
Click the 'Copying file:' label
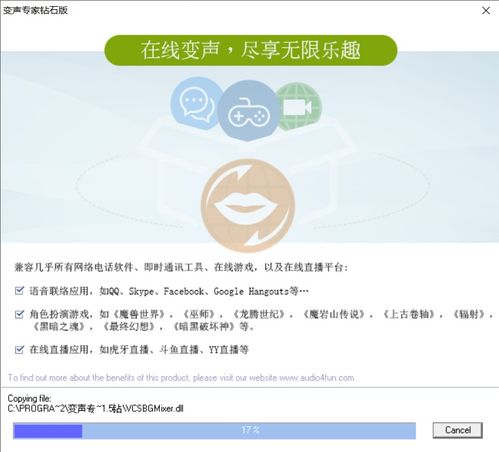click(x=29, y=398)
